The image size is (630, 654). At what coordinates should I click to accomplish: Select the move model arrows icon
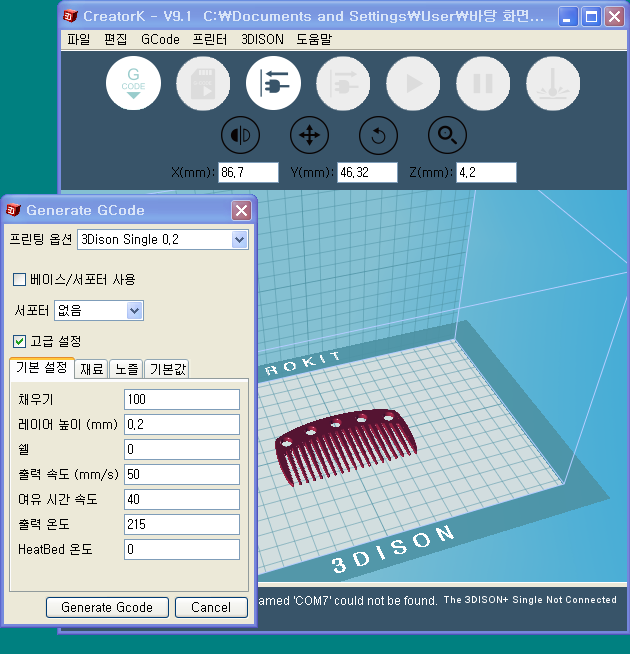[x=310, y=135]
